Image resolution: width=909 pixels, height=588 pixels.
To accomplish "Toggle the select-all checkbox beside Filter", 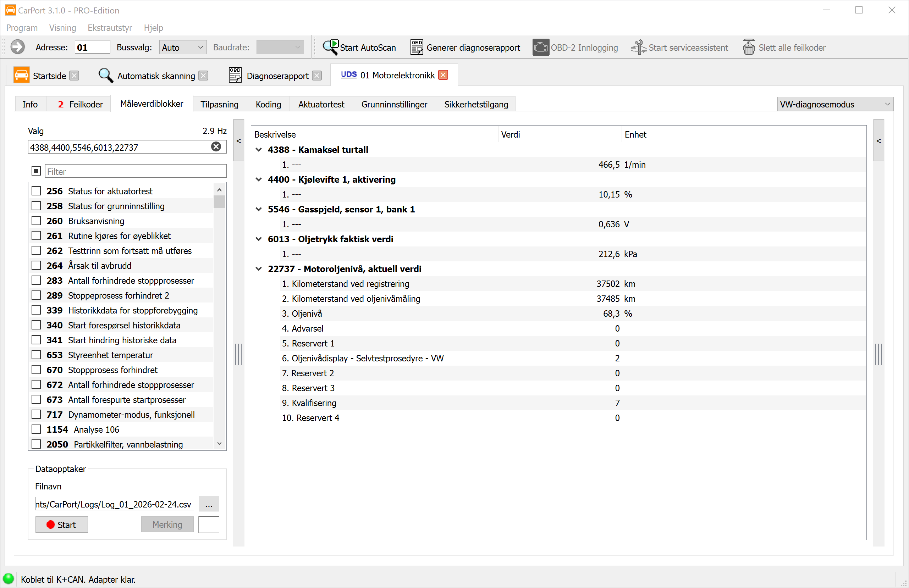I will click(36, 171).
